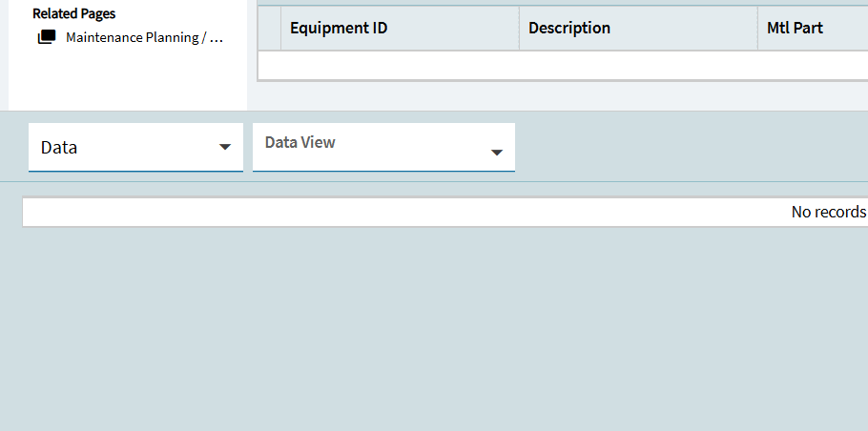Click the Description column header
Image resolution: width=868 pixels, height=431 pixels.
pyautogui.click(x=569, y=28)
